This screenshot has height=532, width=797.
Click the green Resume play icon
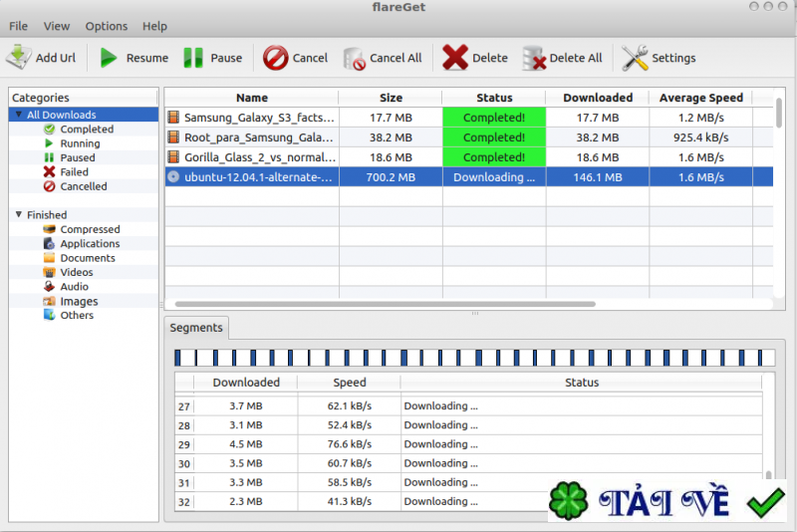pos(108,58)
